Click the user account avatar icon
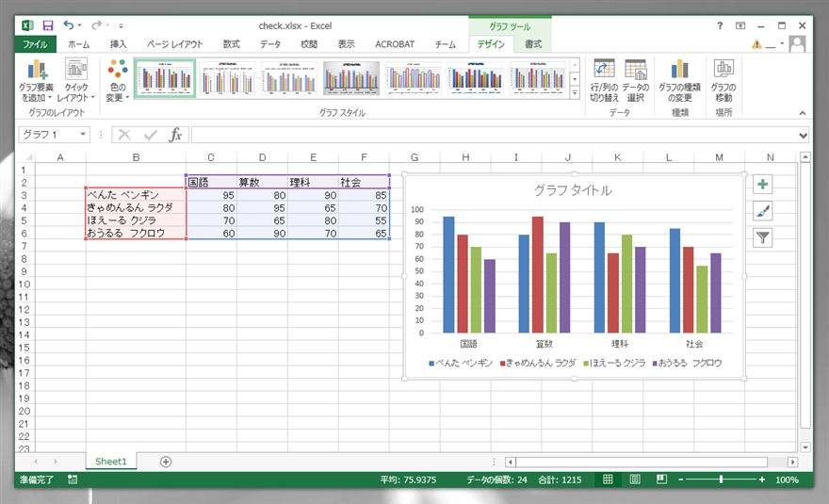Viewport: 829px width, 504px height. (797, 44)
